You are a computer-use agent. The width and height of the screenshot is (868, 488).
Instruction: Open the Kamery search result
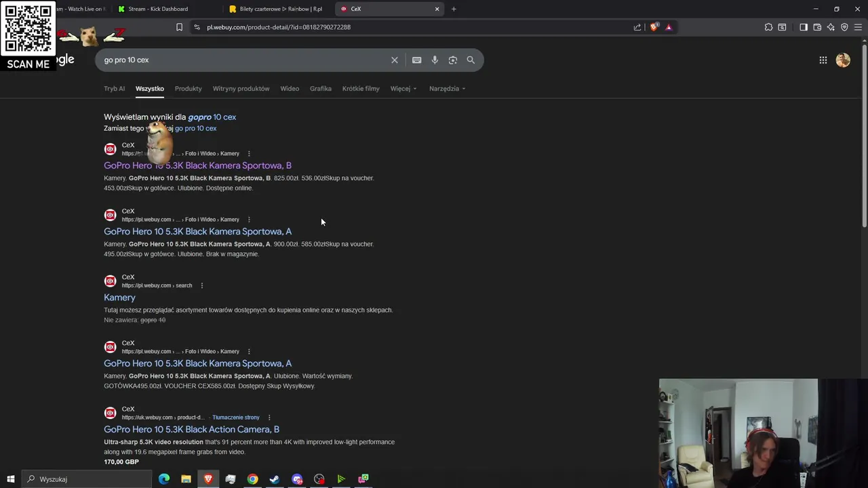(119, 298)
